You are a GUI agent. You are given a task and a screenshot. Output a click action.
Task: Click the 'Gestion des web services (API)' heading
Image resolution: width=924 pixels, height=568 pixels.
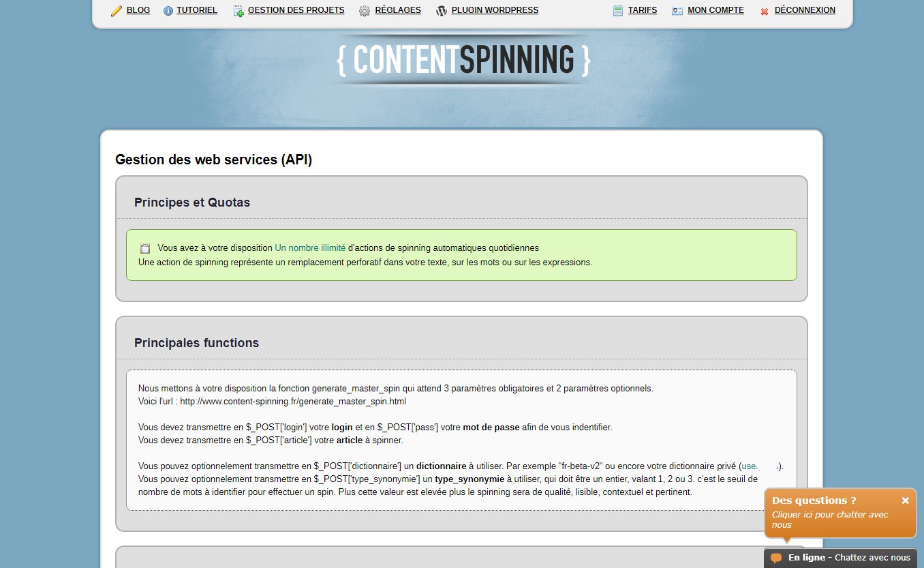pos(214,160)
